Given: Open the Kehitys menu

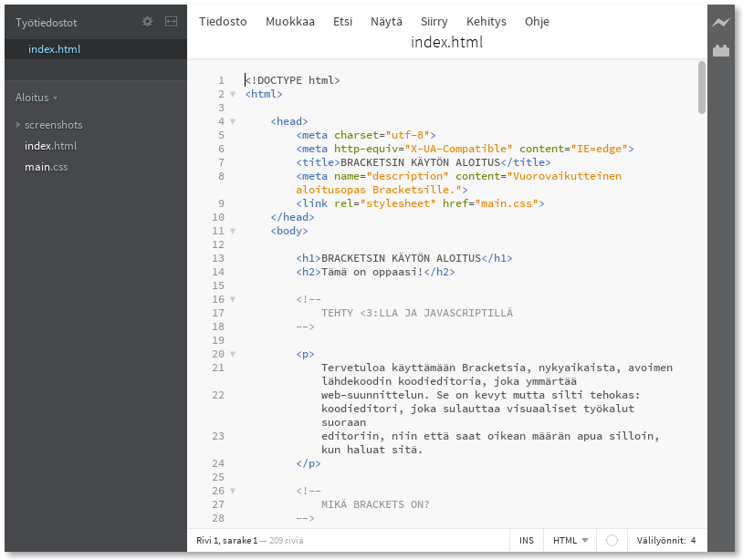Looking at the screenshot, I should [x=487, y=21].
